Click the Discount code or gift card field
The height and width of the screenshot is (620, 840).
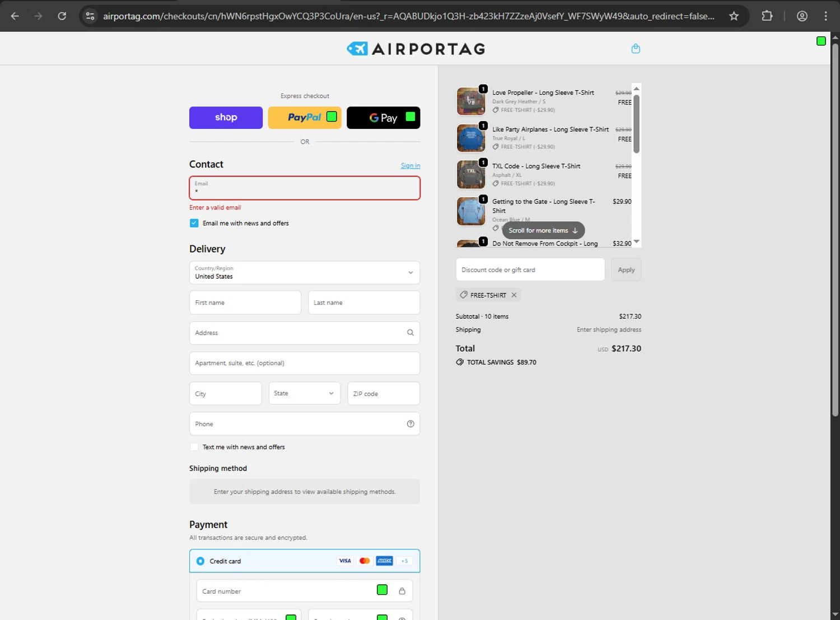point(530,269)
